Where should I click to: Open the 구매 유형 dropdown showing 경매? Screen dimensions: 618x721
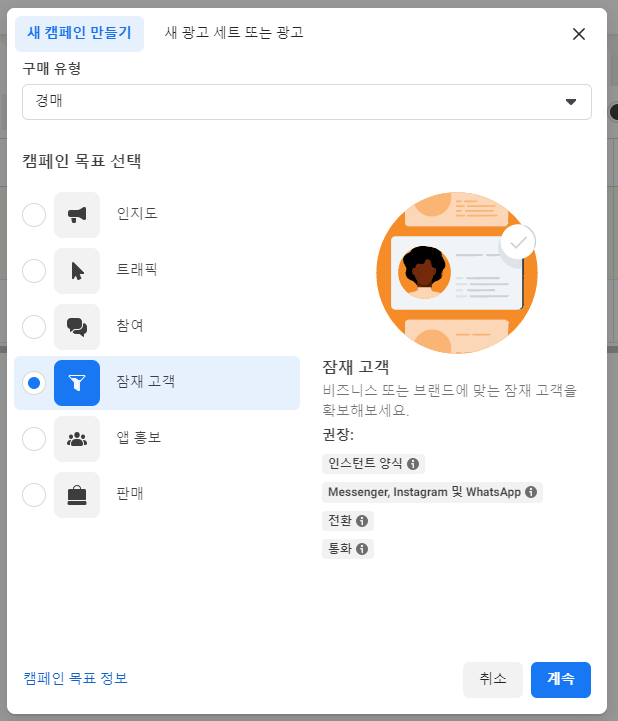point(307,102)
